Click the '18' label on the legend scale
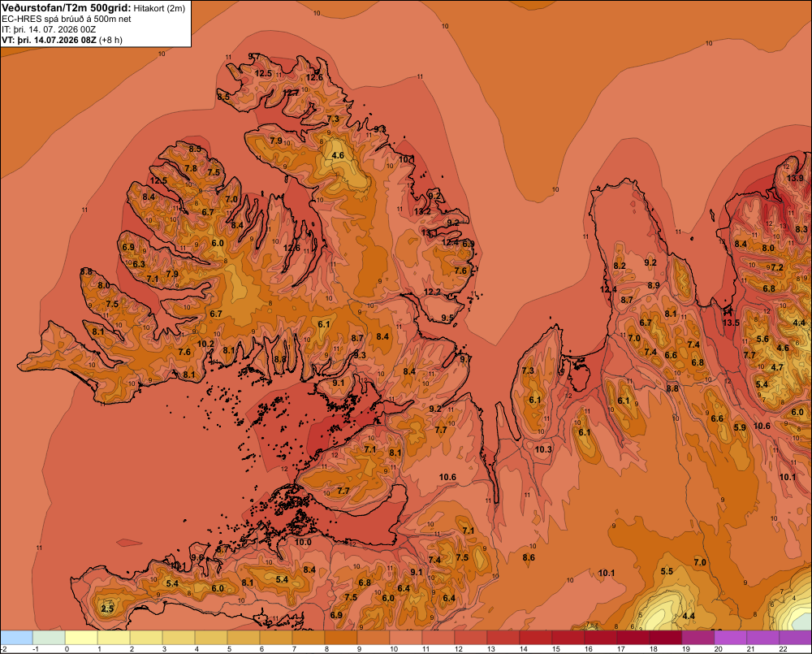This screenshot has height=654, width=812. point(653,649)
